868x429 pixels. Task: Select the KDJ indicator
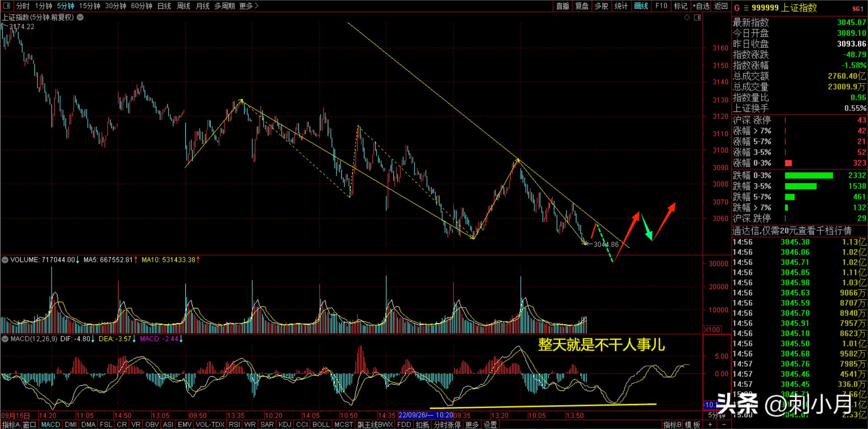[285, 424]
